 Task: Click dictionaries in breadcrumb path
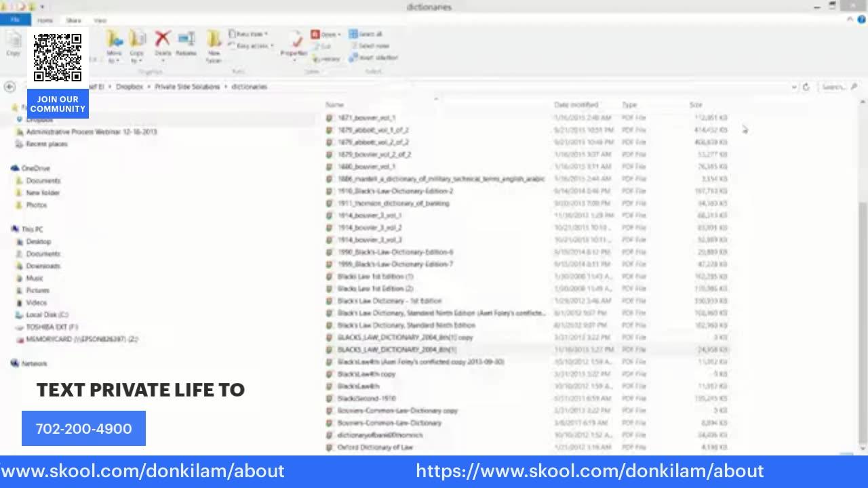250,87
